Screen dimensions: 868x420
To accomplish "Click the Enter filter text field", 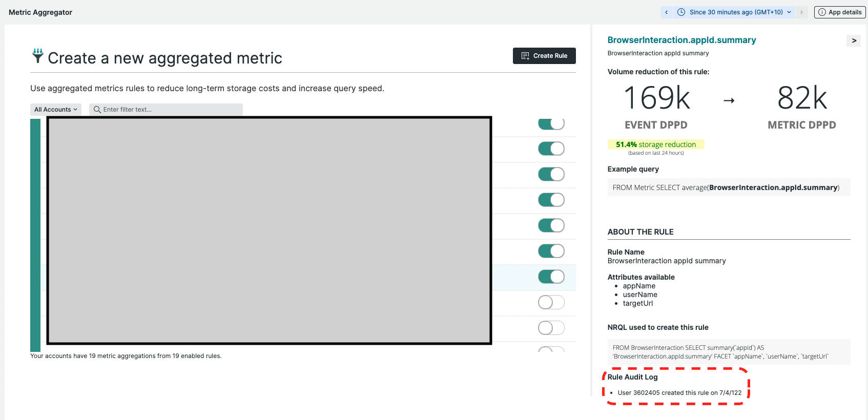I will [x=166, y=110].
